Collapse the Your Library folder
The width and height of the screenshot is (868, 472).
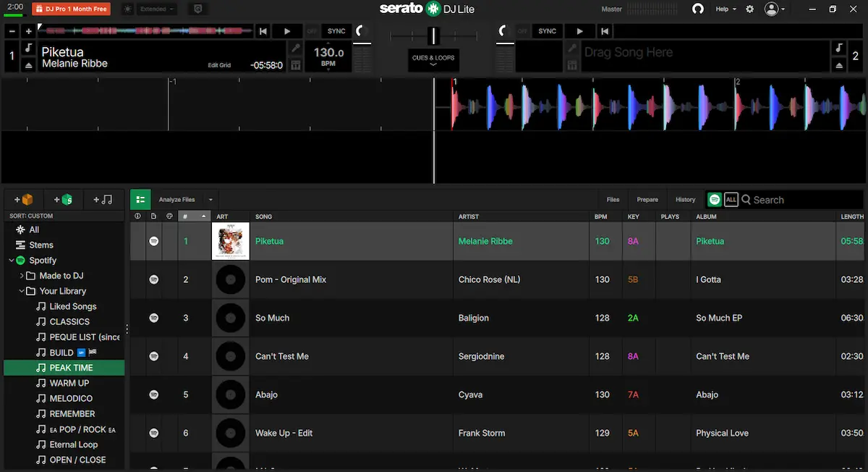pyautogui.click(x=22, y=291)
